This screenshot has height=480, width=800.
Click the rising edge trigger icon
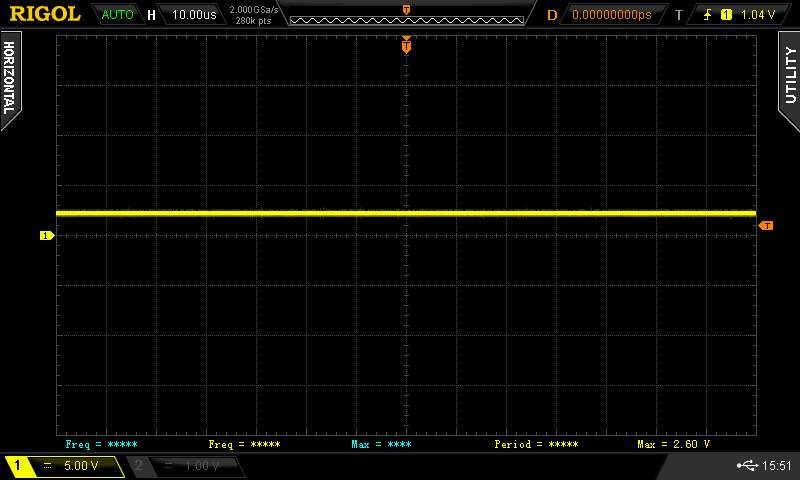708,15
